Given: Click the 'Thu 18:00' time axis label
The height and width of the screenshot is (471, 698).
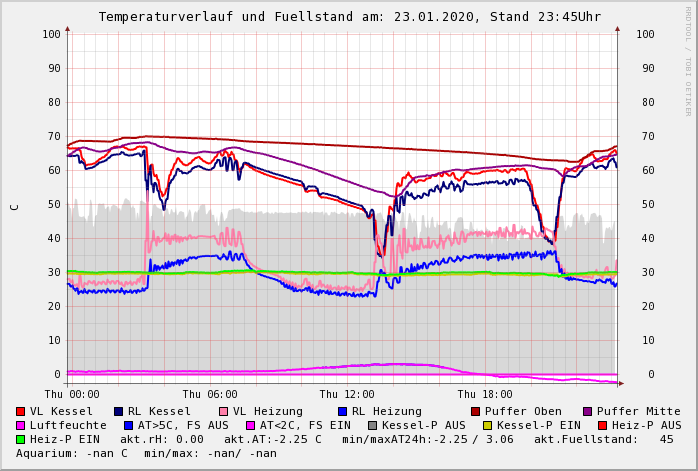Looking at the screenshot, I should point(485,394).
